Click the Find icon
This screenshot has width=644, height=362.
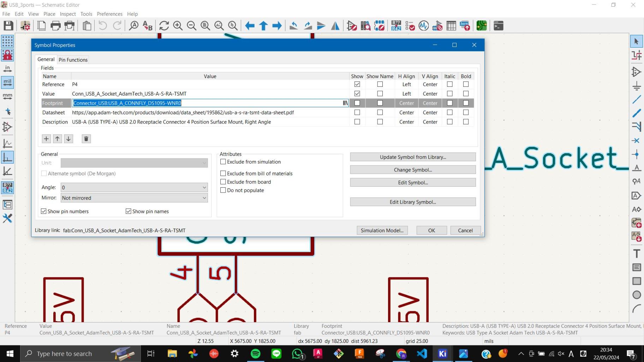coord(134,26)
